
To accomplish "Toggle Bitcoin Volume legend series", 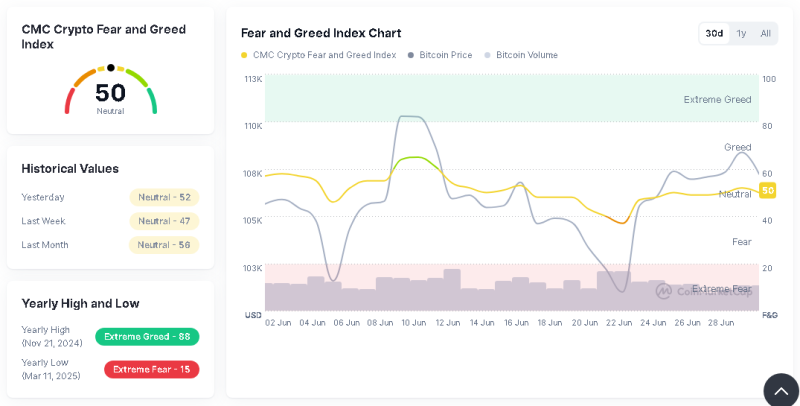I will point(521,55).
